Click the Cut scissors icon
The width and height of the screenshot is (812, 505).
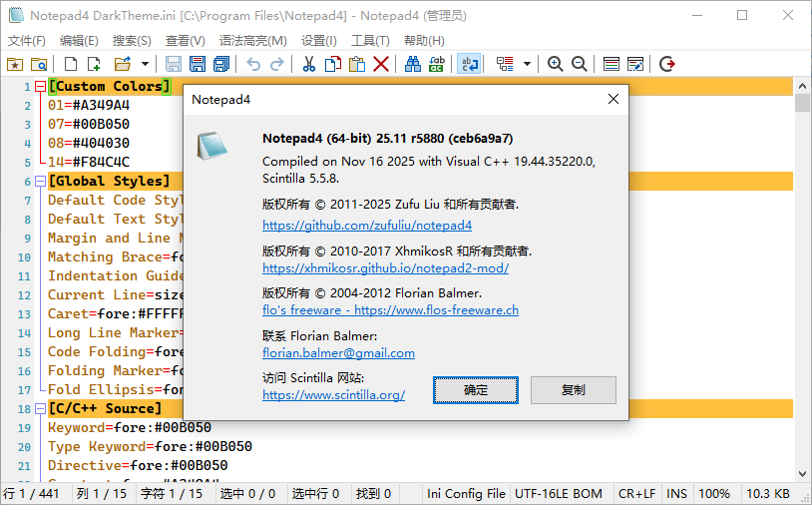tap(309, 64)
